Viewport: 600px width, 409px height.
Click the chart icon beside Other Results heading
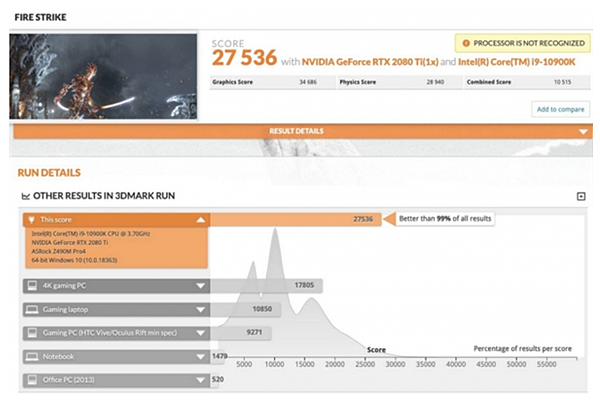[26, 196]
